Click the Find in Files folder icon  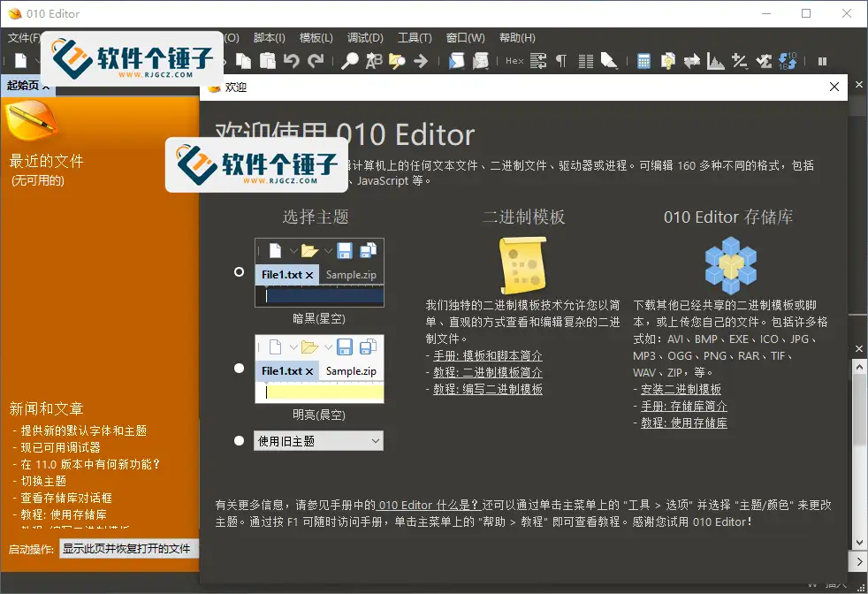coord(397,61)
